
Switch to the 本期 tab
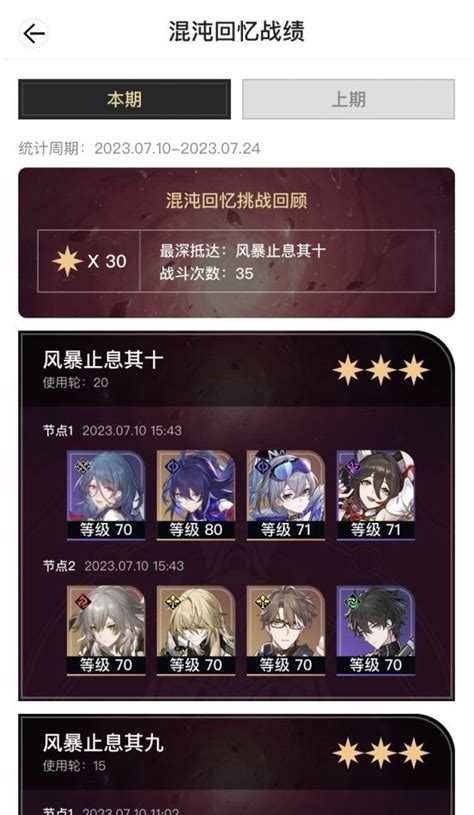click(124, 99)
